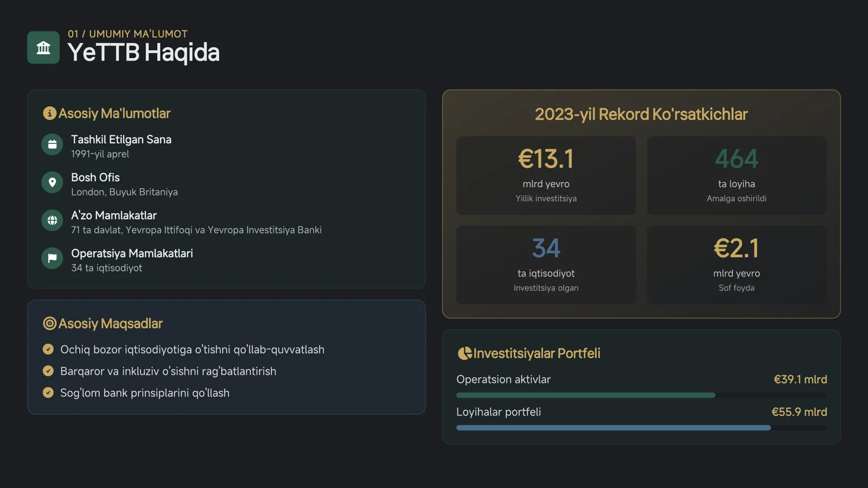Click the €55.9 mlrd portfolio value

pyautogui.click(x=799, y=412)
